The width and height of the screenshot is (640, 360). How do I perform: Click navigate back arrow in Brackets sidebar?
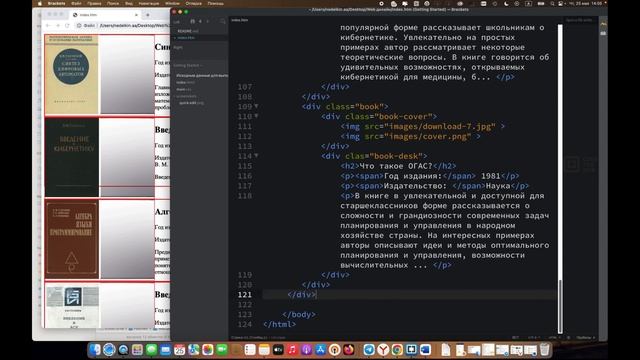pyautogui.click(x=200, y=21)
